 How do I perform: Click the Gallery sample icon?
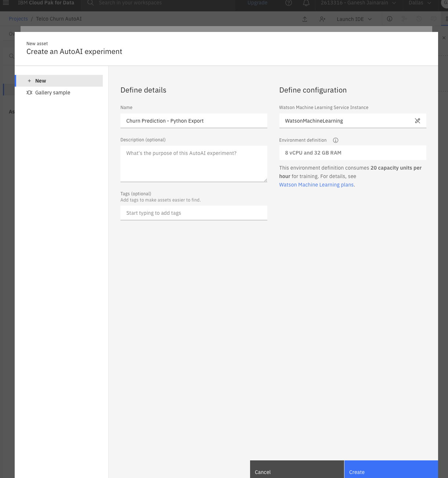pos(29,93)
